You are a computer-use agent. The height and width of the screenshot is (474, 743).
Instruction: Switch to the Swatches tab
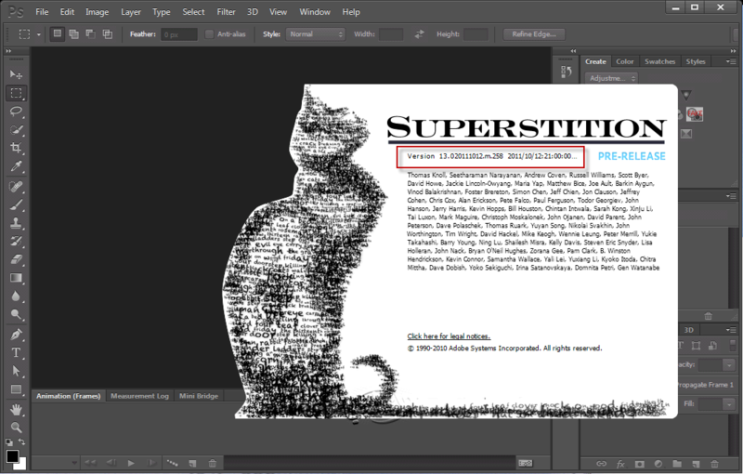[x=660, y=62]
